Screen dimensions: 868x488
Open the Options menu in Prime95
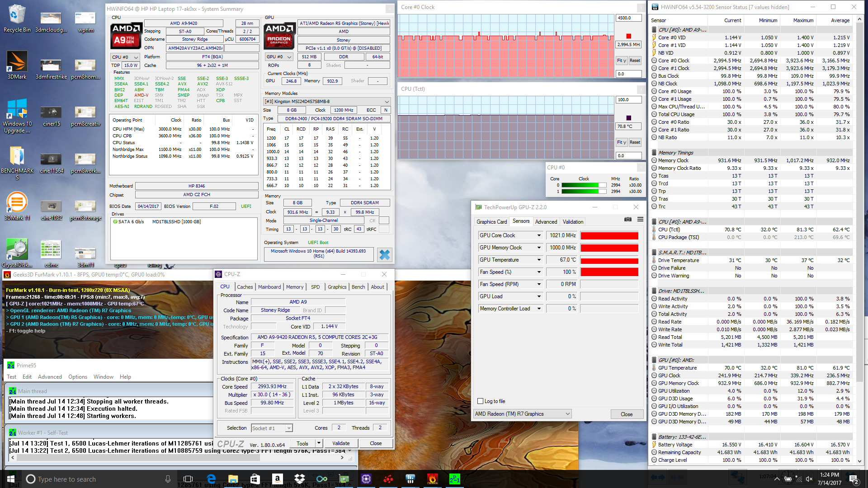click(78, 377)
